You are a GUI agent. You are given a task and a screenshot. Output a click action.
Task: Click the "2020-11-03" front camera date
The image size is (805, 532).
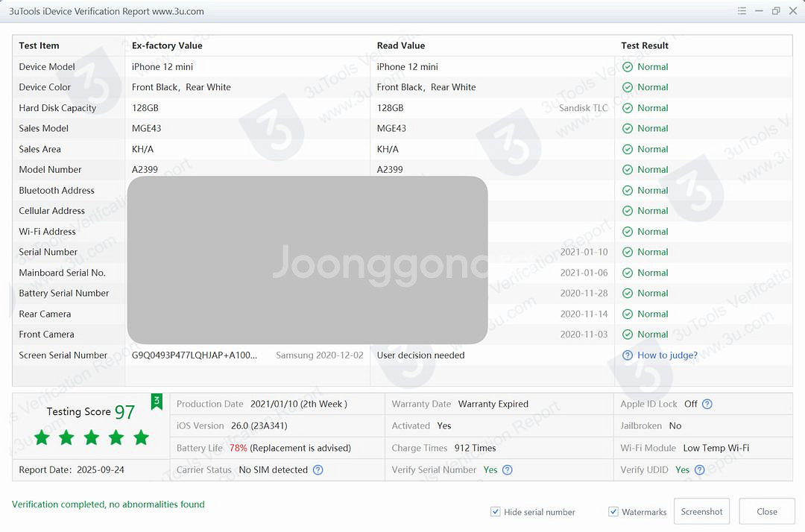[584, 335]
